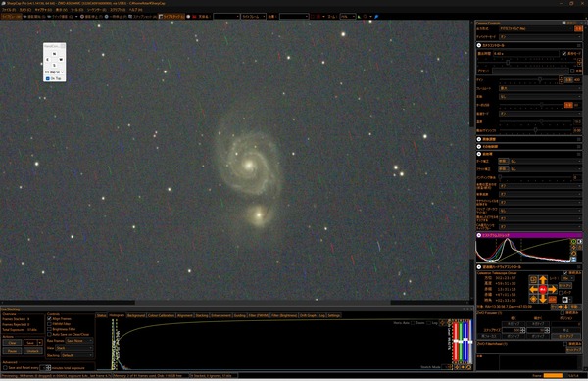Click the green colour adjustment slider
This screenshot has width=588, height=381.
[461, 341]
